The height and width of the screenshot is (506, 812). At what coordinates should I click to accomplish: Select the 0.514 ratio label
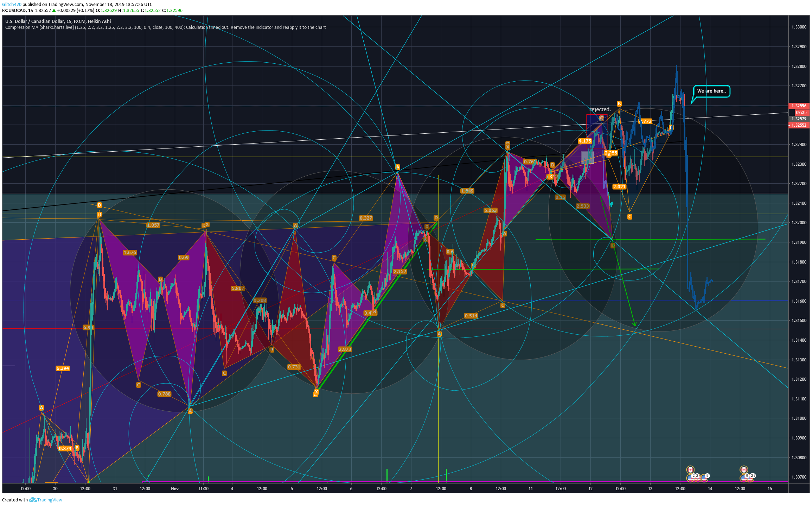(471, 316)
